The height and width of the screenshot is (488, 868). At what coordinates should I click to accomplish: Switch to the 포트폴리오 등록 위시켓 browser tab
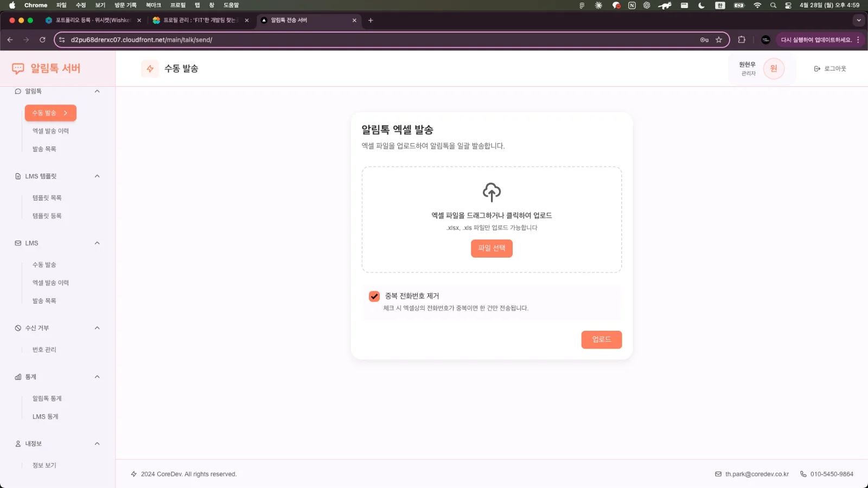93,21
